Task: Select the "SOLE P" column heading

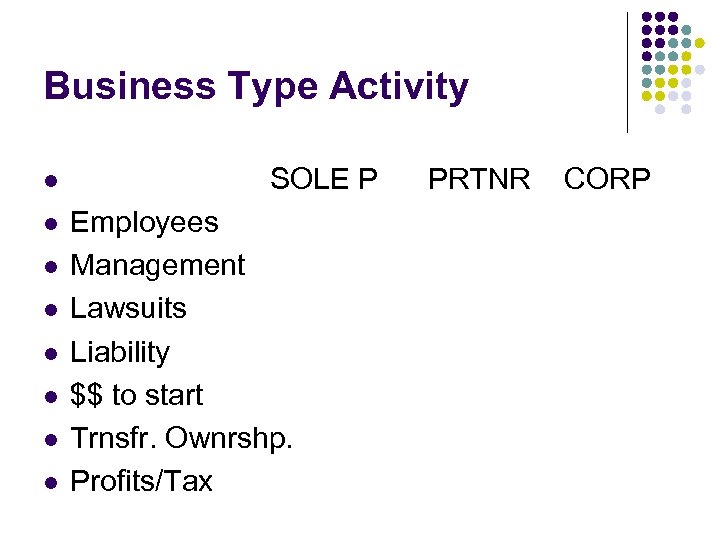Action: click(324, 179)
